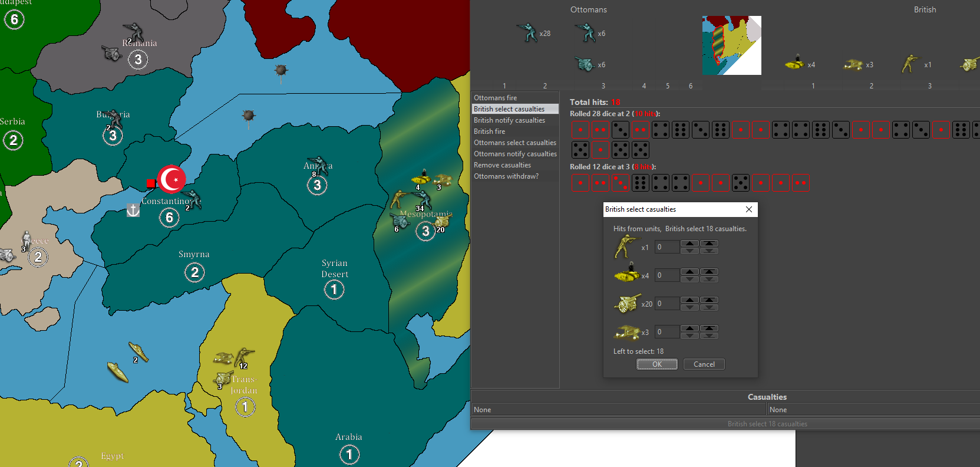Viewport: 980px width, 467px height.
Task: Select the artillery unit in Romania
Action: click(111, 53)
